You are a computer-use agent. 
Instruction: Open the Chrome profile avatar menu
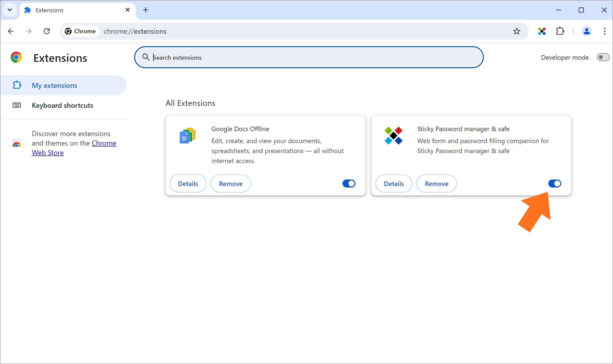tap(587, 31)
